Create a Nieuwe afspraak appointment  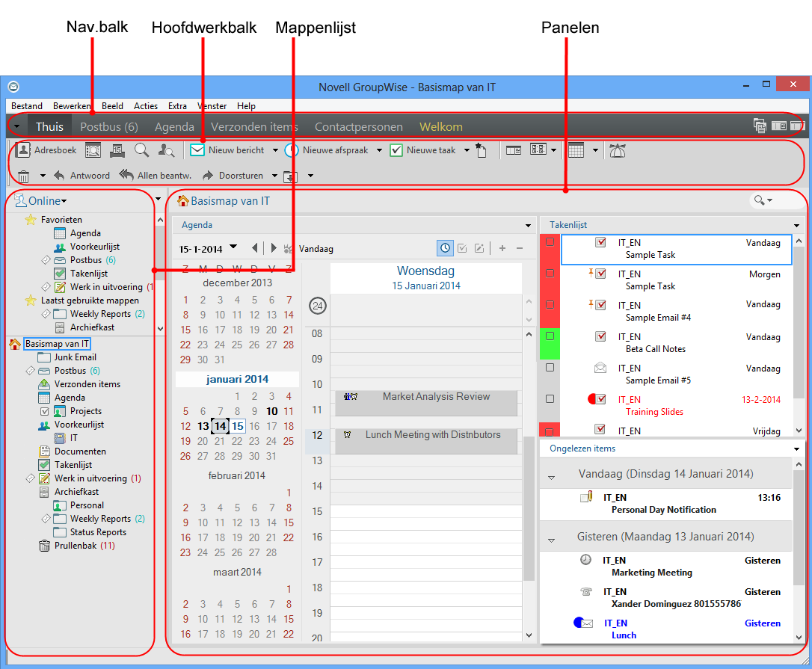coord(327,150)
